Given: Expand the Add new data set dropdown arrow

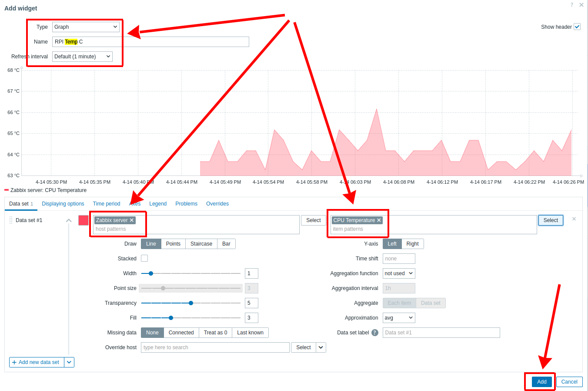Looking at the screenshot, I should (x=69, y=362).
